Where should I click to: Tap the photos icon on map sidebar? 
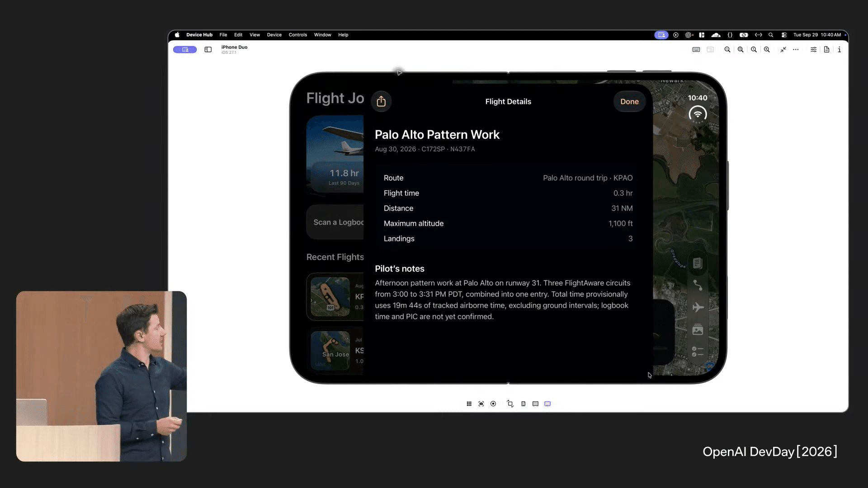[698, 329]
